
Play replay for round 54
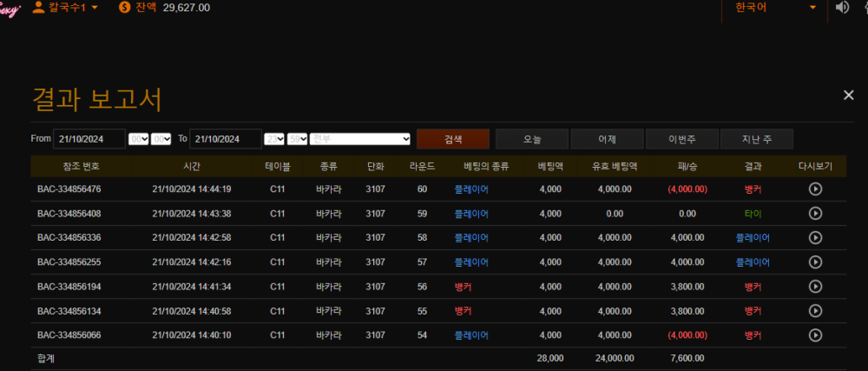tap(815, 335)
